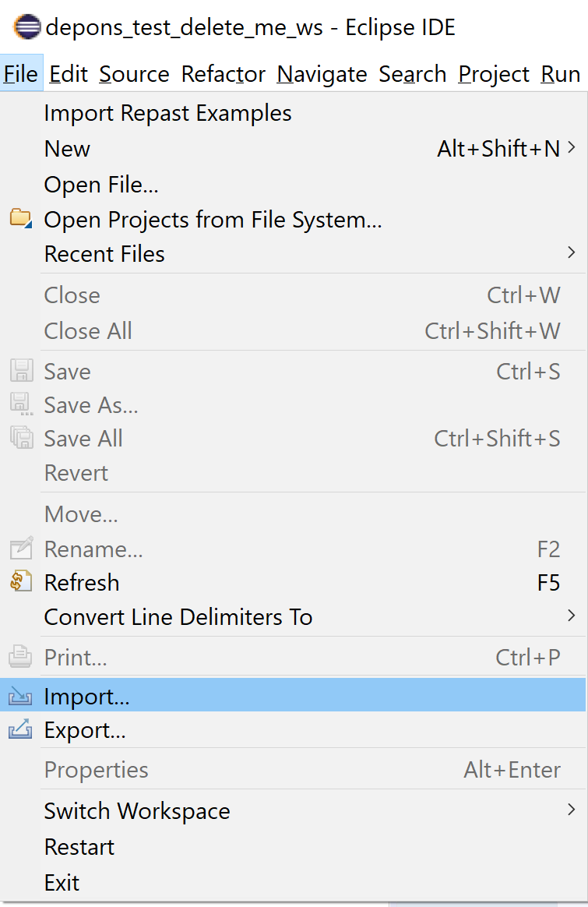
Task: Expand the New submenu arrow
Action: [x=571, y=147]
